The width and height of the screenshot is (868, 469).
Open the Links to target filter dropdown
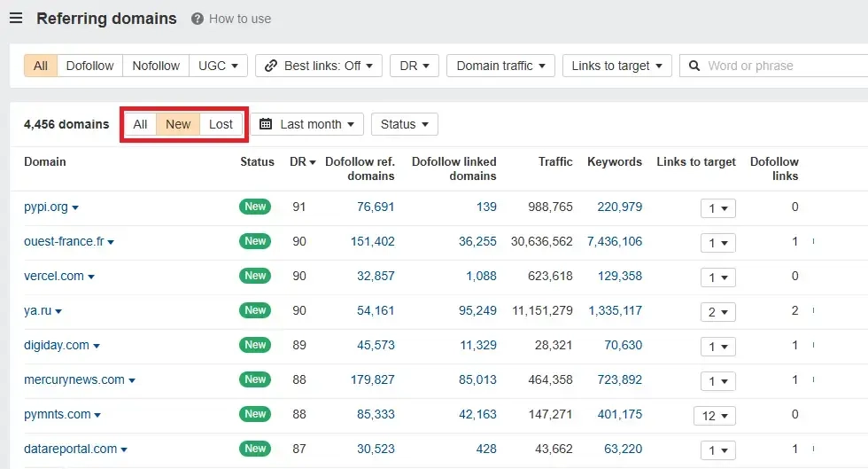tap(616, 66)
